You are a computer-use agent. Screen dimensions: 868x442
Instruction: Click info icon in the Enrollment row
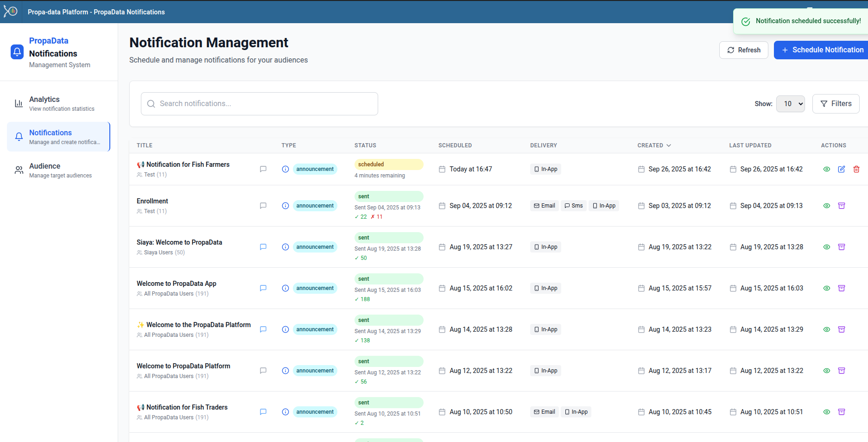(x=285, y=206)
